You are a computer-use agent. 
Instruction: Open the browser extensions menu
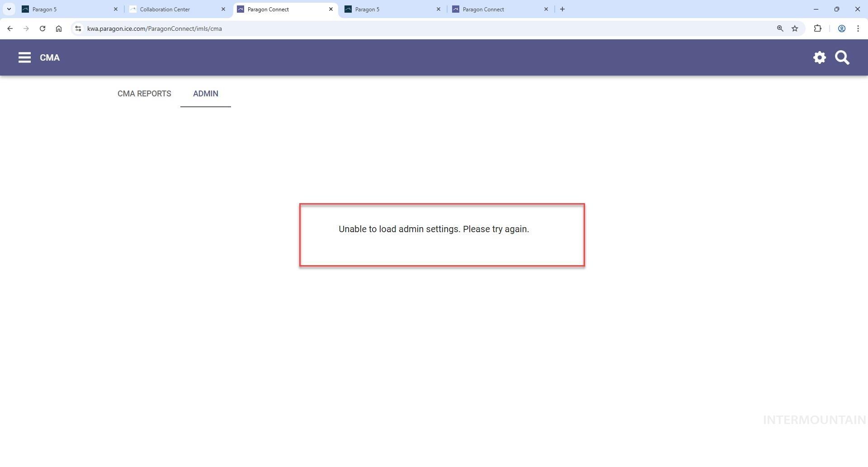(817, 29)
